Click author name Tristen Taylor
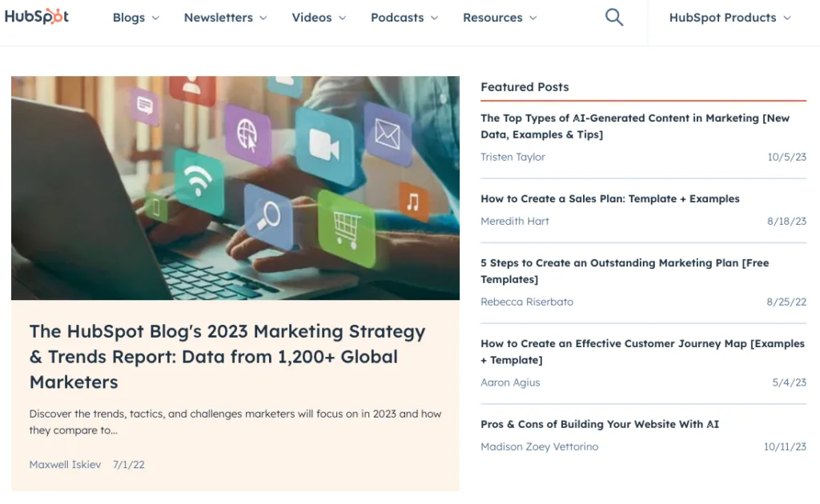This screenshot has height=504, width=820. coord(512,158)
